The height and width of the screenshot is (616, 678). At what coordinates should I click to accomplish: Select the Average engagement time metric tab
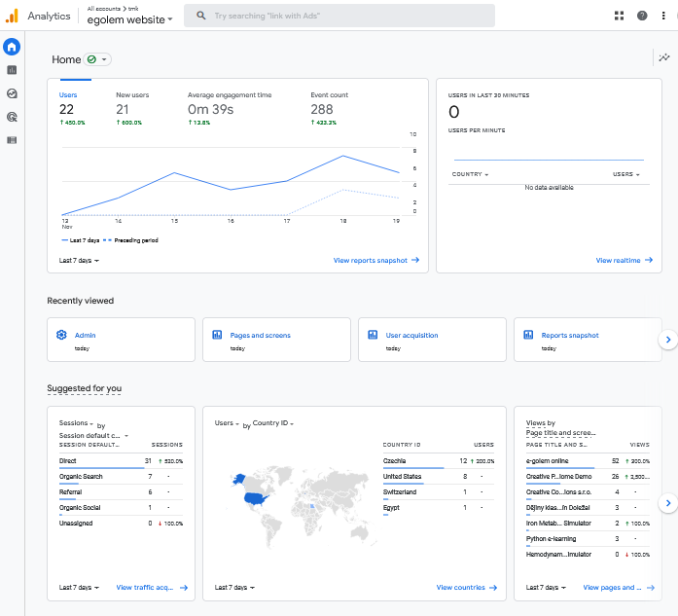coord(230,108)
